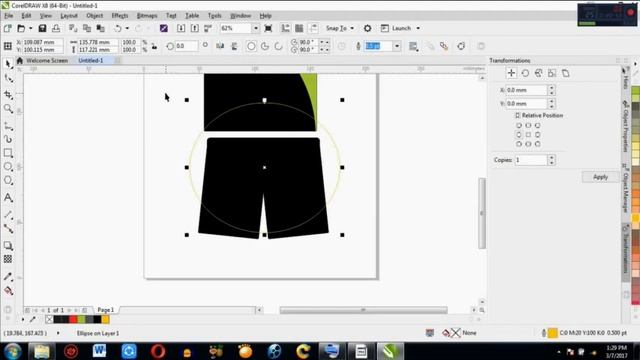Click the Import icon
The width and height of the screenshot is (640, 360).
pyautogui.click(x=181, y=28)
